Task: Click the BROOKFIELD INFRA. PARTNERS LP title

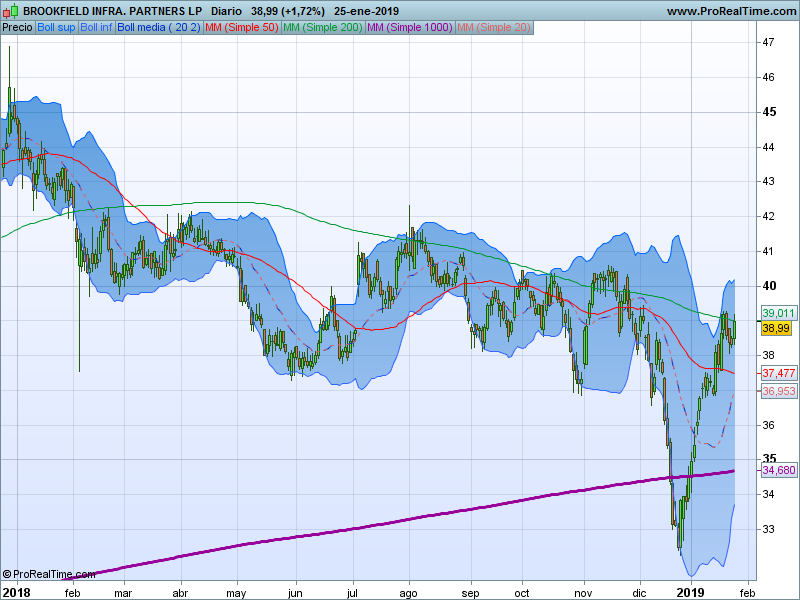Action: pyautogui.click(x=112, y=11)
